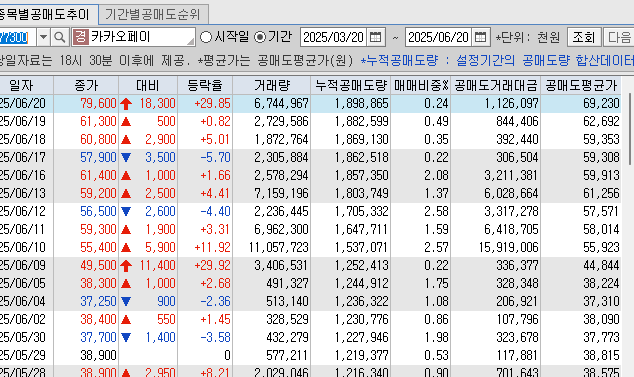
Task: Select the 기간 radio button
Action: (260, 37)
